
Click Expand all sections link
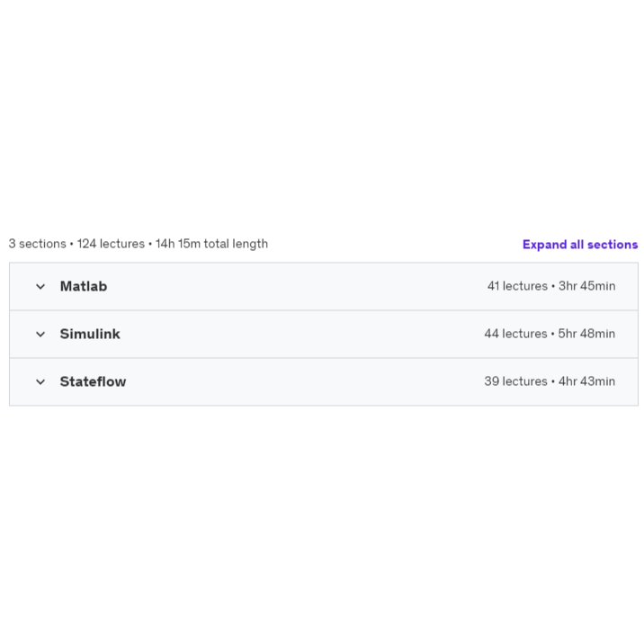click(x=579, y=245)
